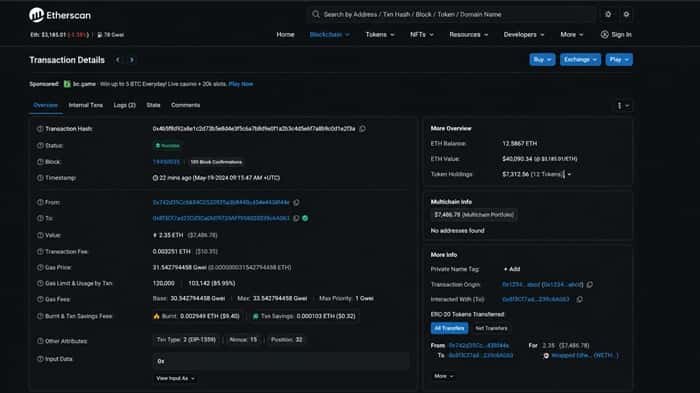Copy the Interacted With address
Screen dimensions: 700x393
(579, 299)
